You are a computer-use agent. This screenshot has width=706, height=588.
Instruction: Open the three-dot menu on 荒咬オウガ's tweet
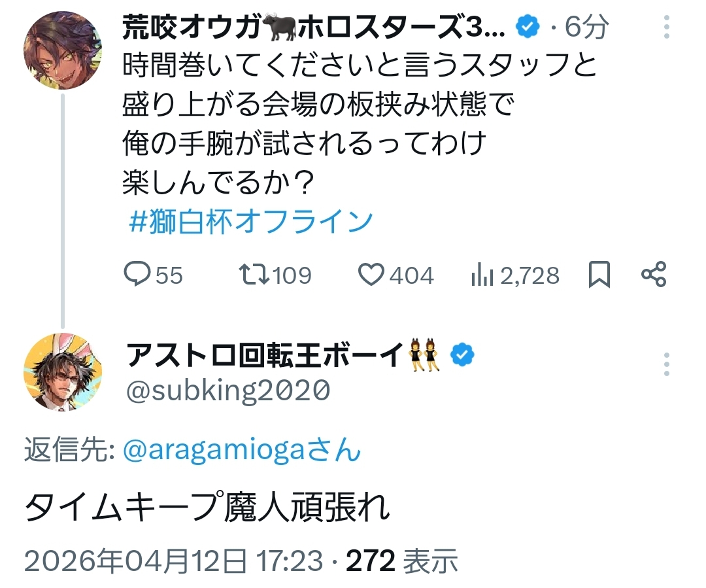click(x=666, y=27)
